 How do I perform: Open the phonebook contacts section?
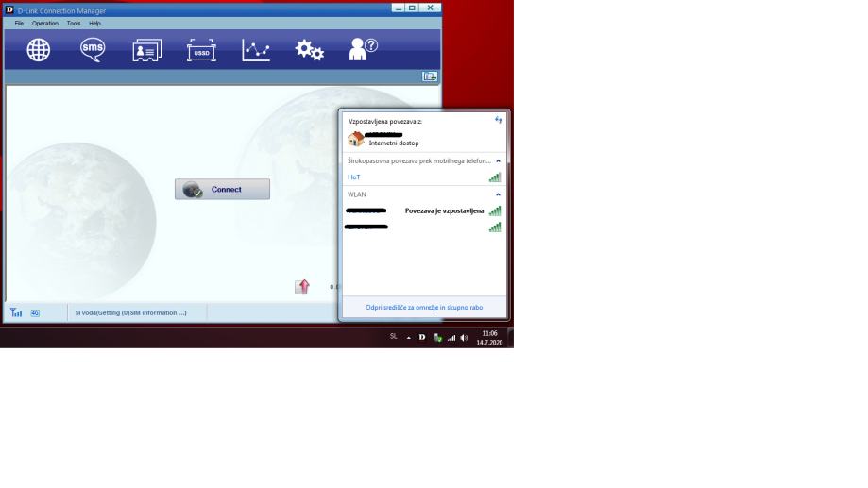tap(146, 50)
